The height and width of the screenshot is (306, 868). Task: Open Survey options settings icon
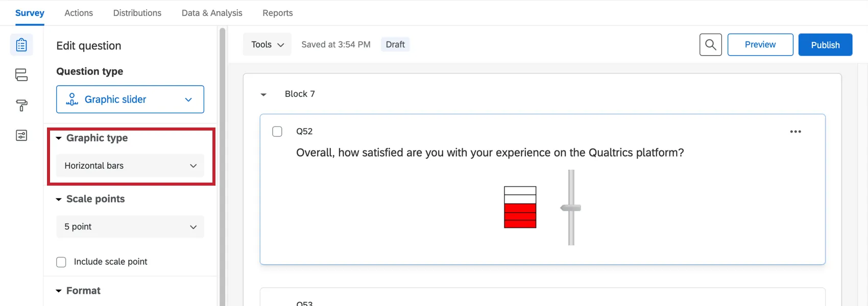click(21, 136)
